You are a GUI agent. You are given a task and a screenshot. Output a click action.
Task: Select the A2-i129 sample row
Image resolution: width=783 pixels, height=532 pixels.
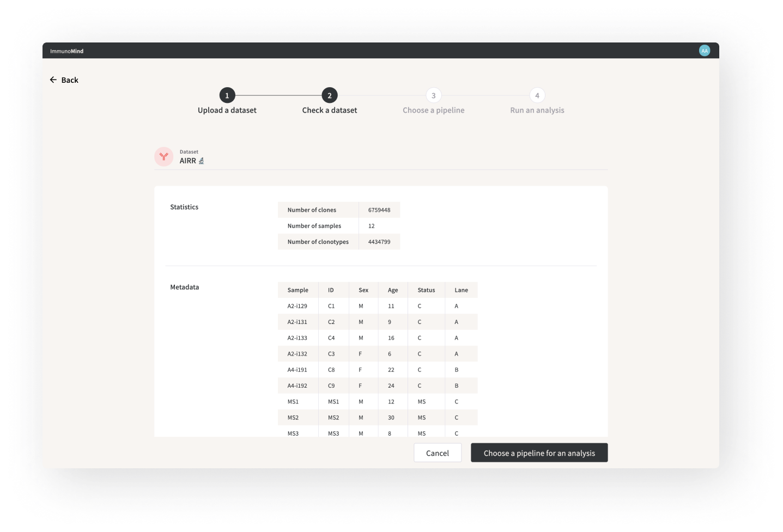coord(298,306)
